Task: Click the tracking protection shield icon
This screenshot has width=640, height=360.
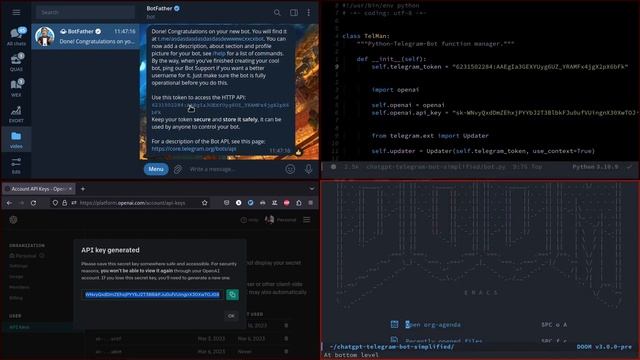Action: 55,203
